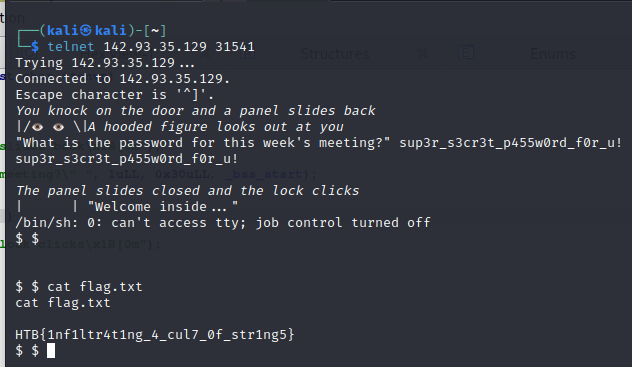Click the tilde directory in the prompt brackets

coord(154,31)
